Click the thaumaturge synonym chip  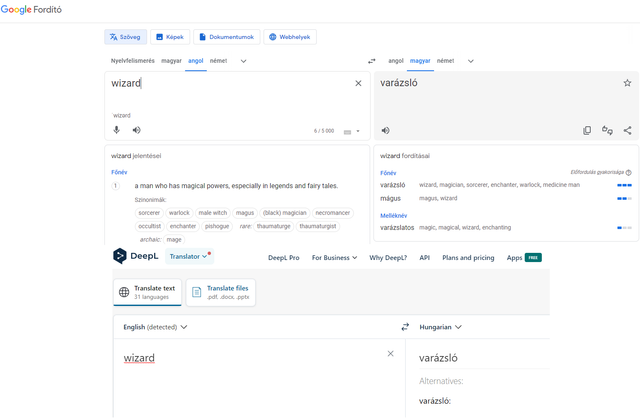(273, 226)
